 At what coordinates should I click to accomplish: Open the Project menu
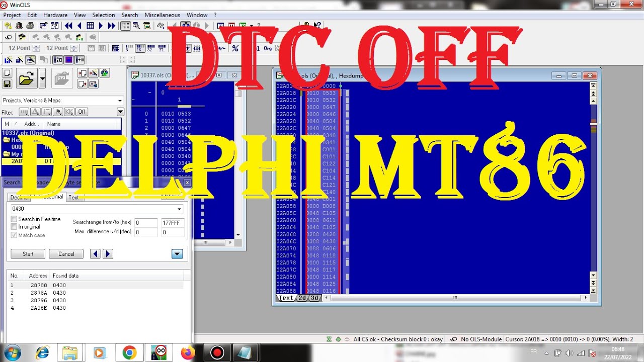[12, 15]
